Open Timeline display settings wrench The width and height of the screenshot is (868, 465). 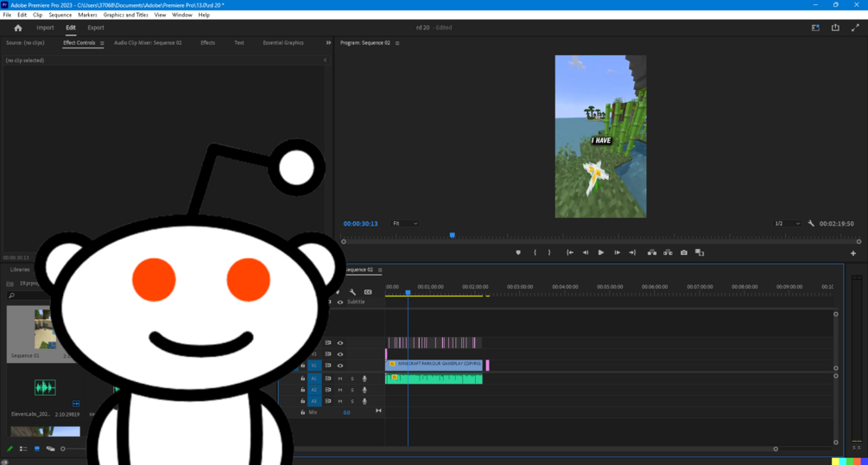tap(352, 291)
